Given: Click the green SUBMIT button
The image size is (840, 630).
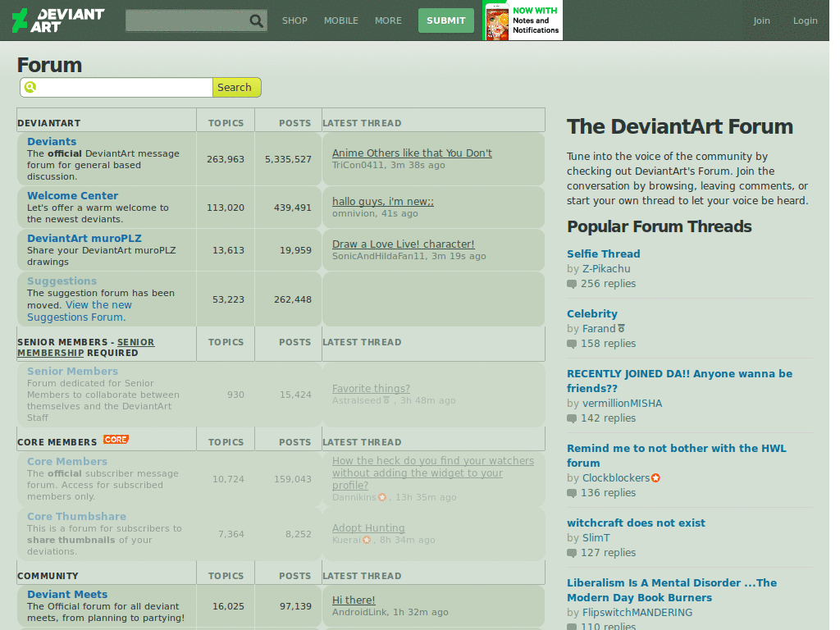Looking at the screenshot, I should click(445, 21).
